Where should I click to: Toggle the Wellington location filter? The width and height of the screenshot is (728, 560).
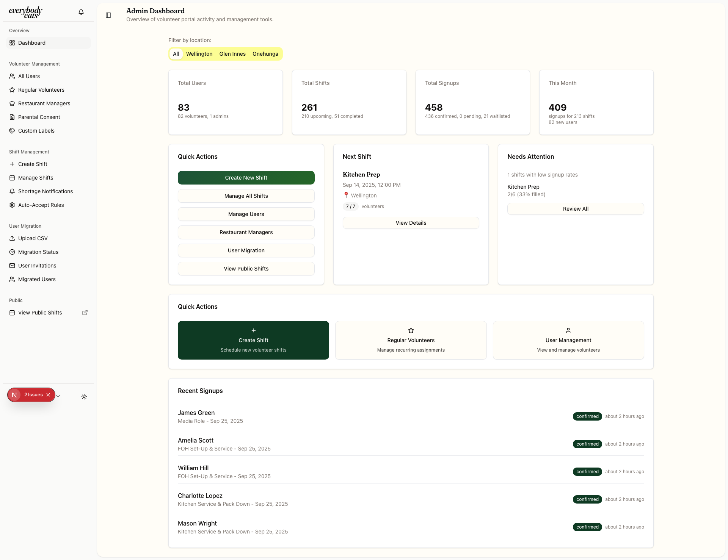tap(199, 54)
